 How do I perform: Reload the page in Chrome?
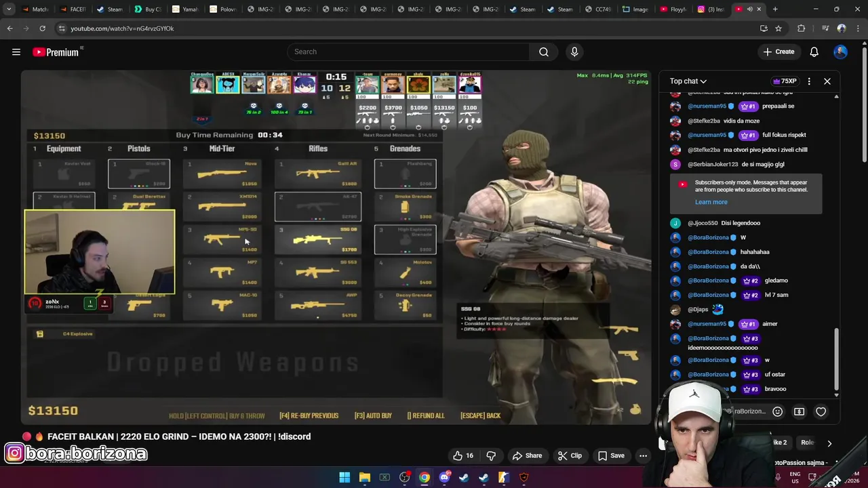click(x=42, y=28)
